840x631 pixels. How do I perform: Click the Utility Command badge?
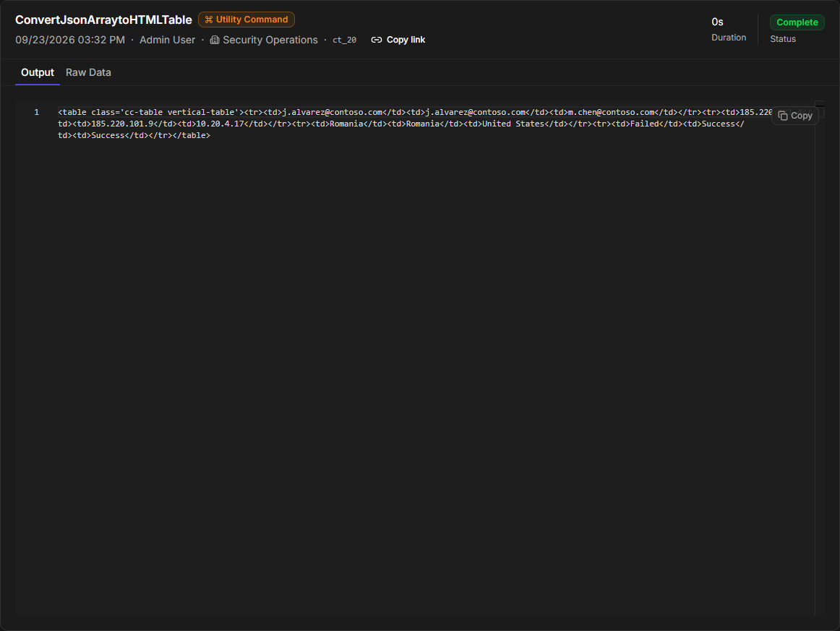247,20
